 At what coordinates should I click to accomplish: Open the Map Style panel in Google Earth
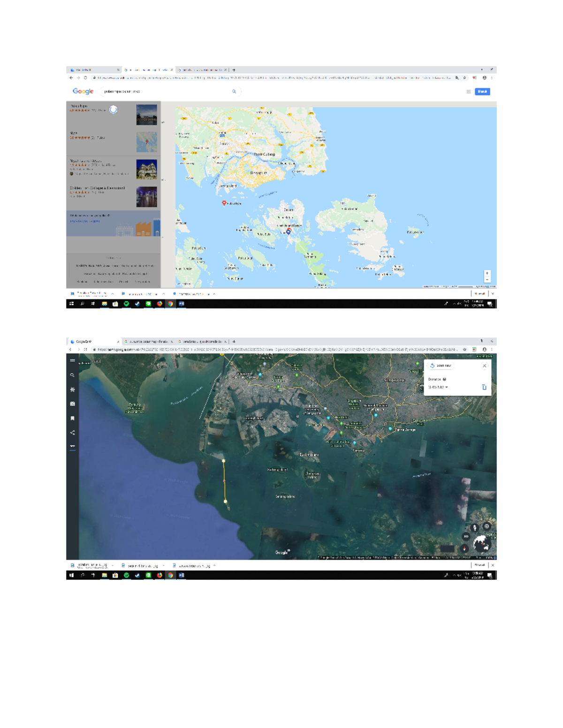coord(71,404)
